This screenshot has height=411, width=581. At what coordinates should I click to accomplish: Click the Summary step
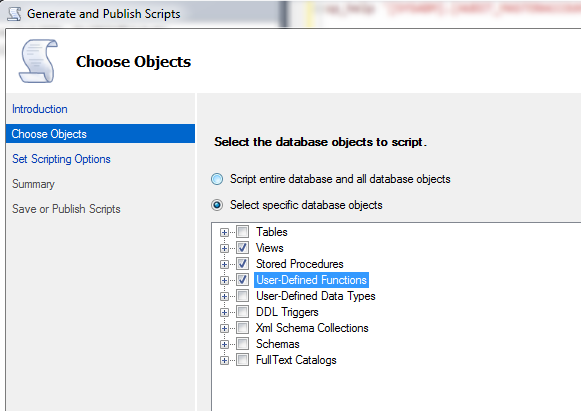click(x=33, y=184)
